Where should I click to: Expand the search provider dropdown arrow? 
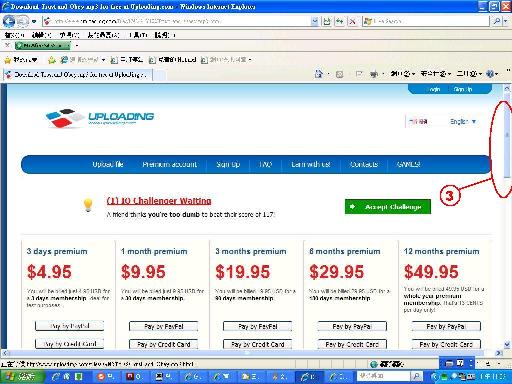pos(506,21)
